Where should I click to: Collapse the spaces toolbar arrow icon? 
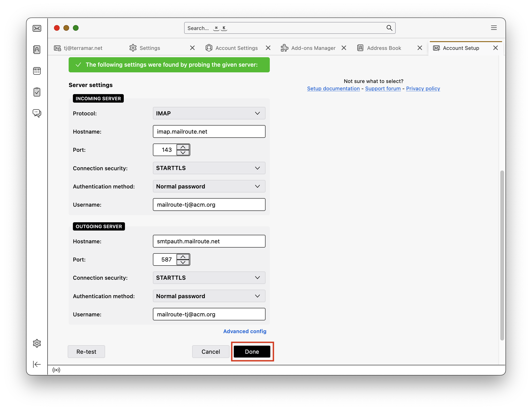(x=37, y=364)
